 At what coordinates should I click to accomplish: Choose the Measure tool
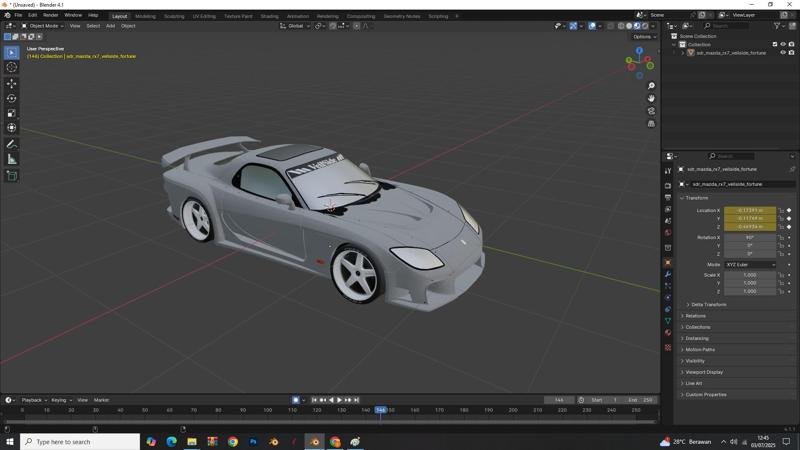click(x=11, y=159)
